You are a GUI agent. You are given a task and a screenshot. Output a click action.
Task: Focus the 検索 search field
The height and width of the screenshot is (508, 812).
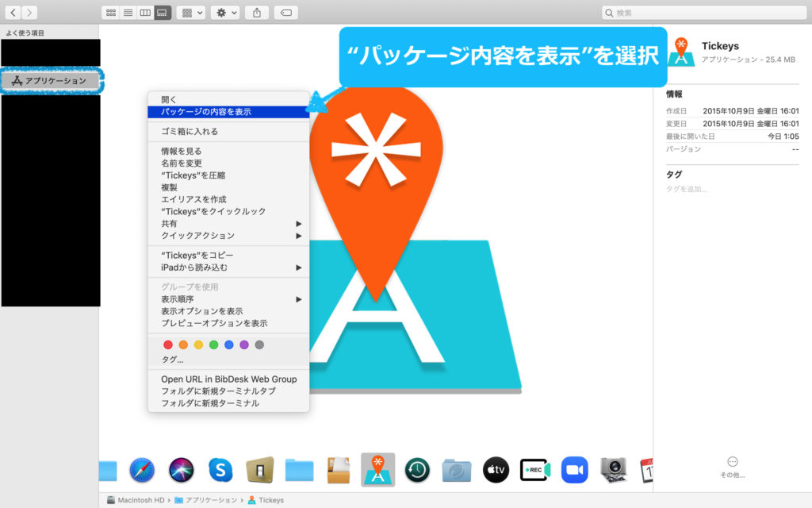coord(704,13)
